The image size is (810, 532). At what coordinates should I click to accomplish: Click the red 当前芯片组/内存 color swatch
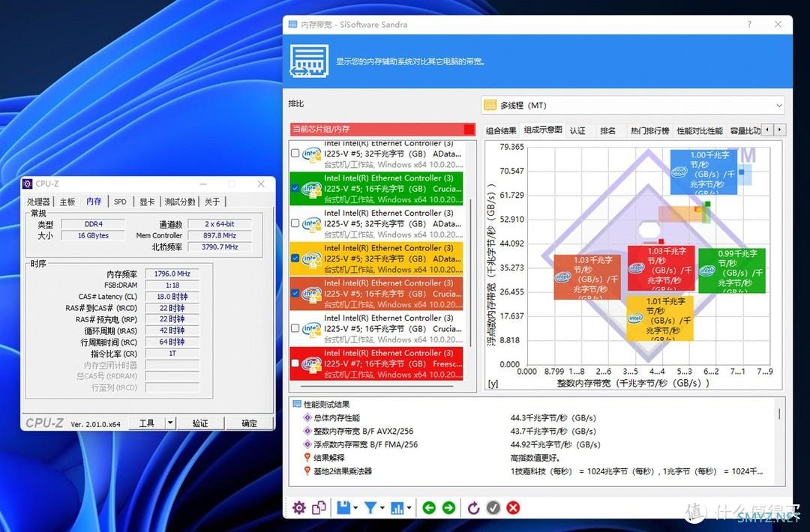(469, 130)
